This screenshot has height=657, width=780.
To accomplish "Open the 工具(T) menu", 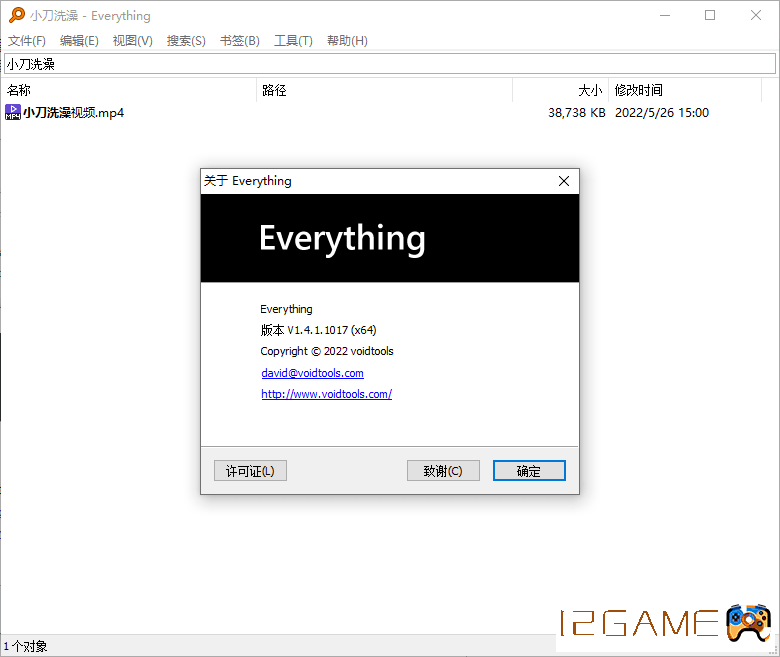I will tap(293, 41).
